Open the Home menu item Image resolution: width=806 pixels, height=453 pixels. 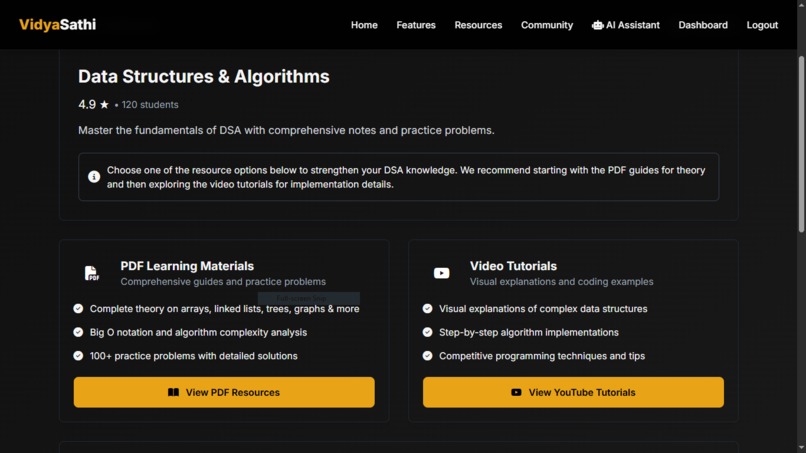point(364,25)
